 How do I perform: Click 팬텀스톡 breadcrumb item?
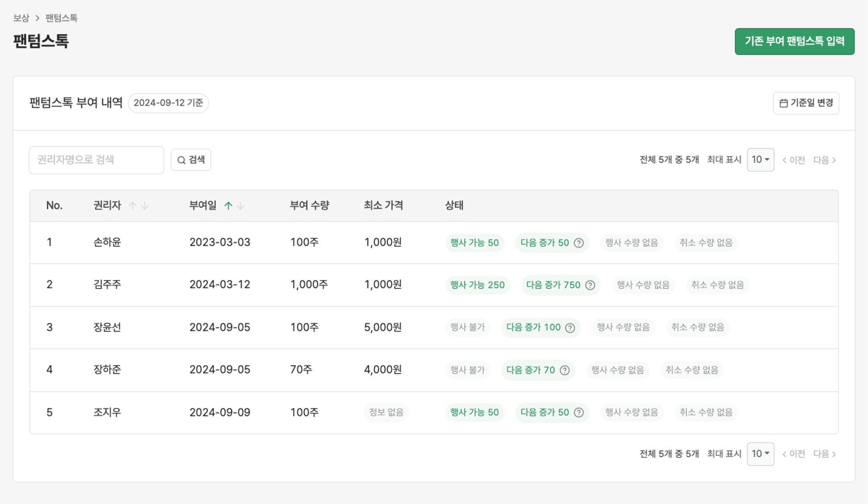click(61, 18)
